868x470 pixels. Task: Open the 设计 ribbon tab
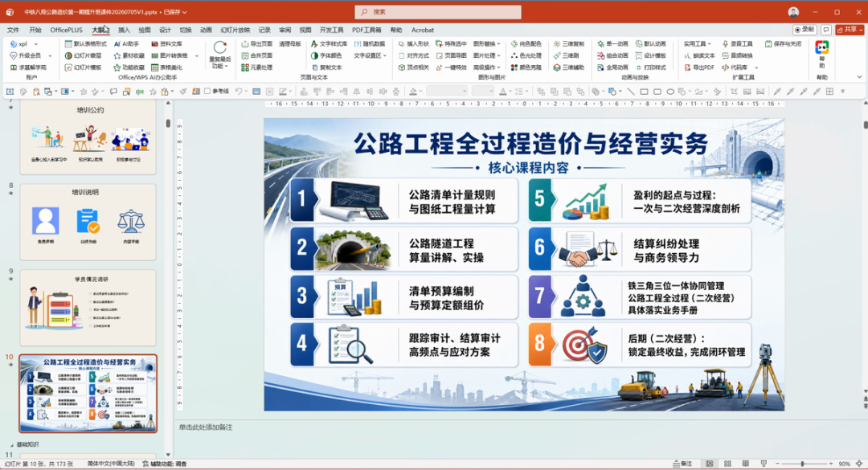(165, 30)
